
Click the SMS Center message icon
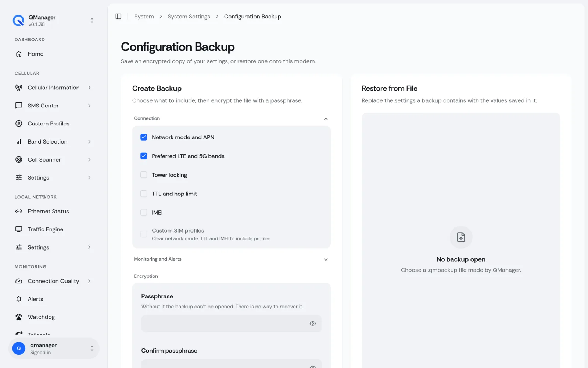click(19, 106)
